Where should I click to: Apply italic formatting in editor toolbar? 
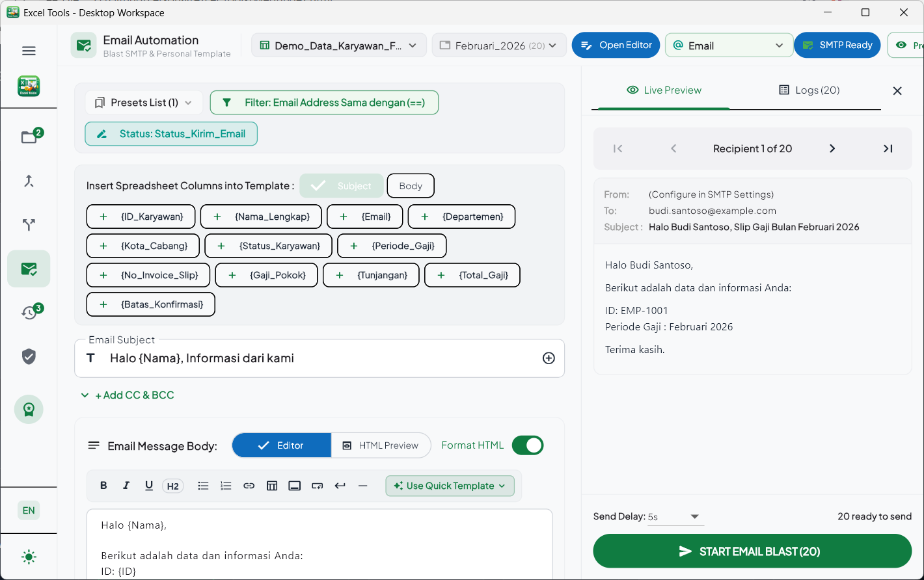point(126,486)
